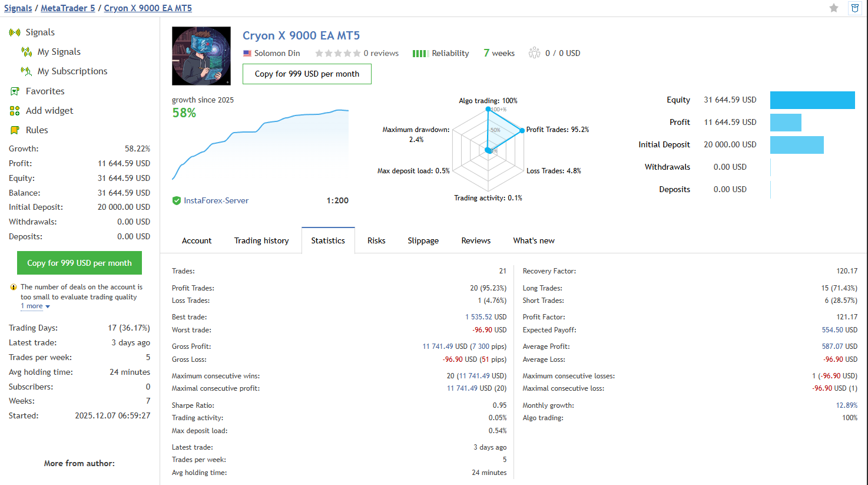The height and width of the screenshot is (485, 868).
Task: Open the MetaTrader 5 breadcrumb link
Action: point(68,8)
